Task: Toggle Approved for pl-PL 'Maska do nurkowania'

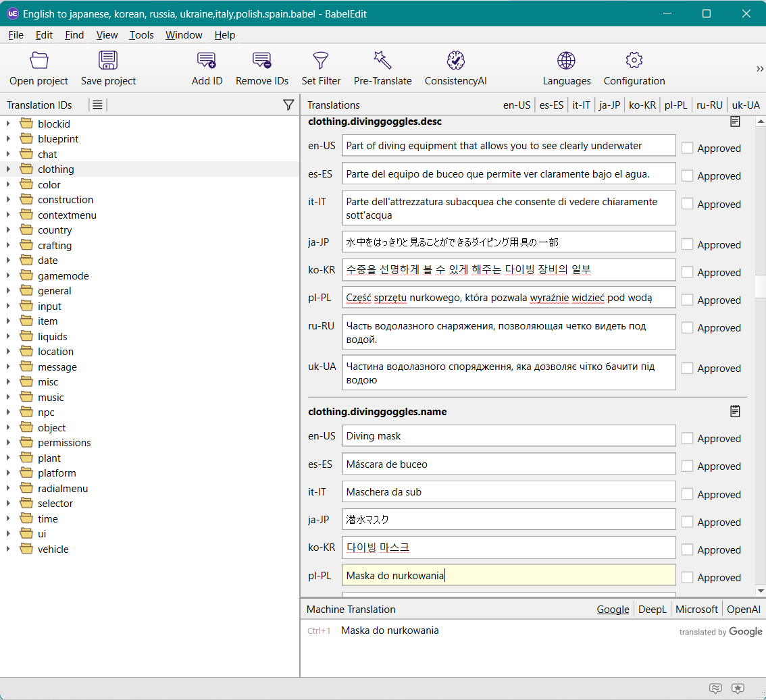Action: pyautogui.click(x=688, y=577)
